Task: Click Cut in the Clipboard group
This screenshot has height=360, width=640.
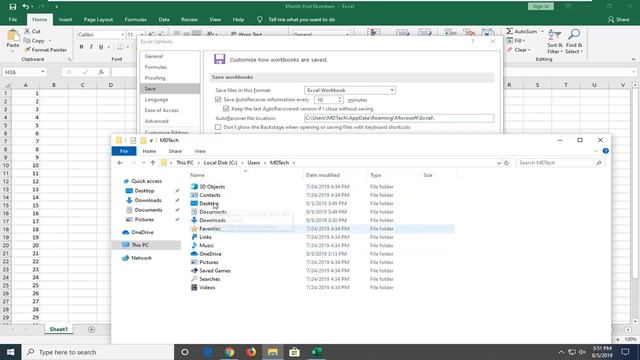Action: coord(32,31)
